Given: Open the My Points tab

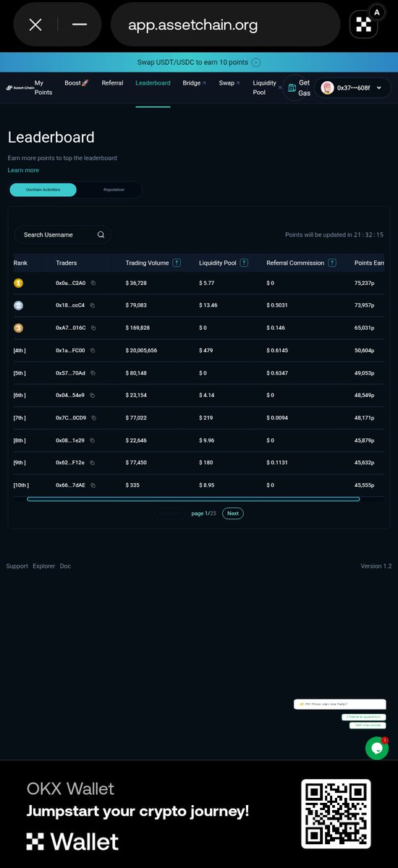Looking at the screenshot, I should point(43,88).
